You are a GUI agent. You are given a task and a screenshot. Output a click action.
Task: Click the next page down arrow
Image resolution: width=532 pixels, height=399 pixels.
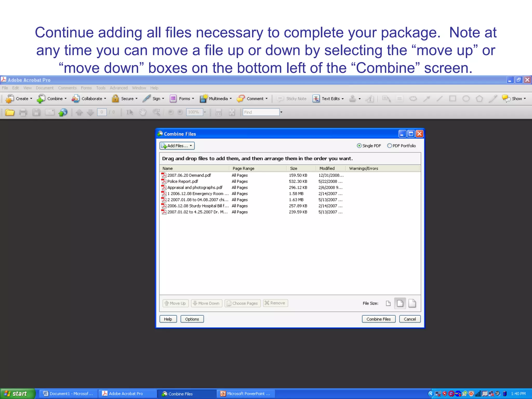[x=90, y=112]
